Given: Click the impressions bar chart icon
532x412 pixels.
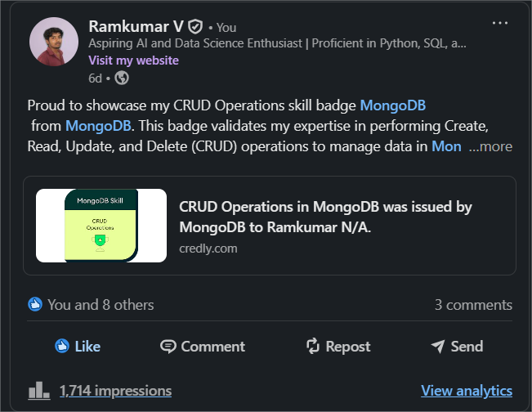Looking at the screenshot, I should pyautogui.click(x=39, y=390).
